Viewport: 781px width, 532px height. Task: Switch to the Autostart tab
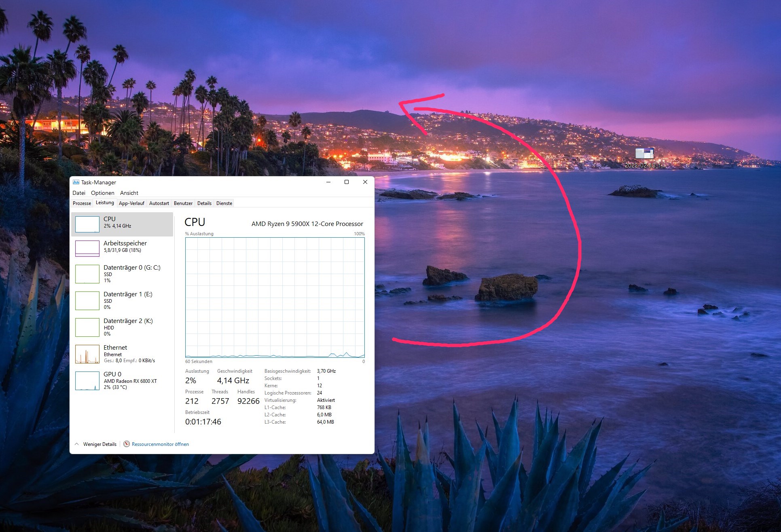pyautogui.click(x=159, y=203)
